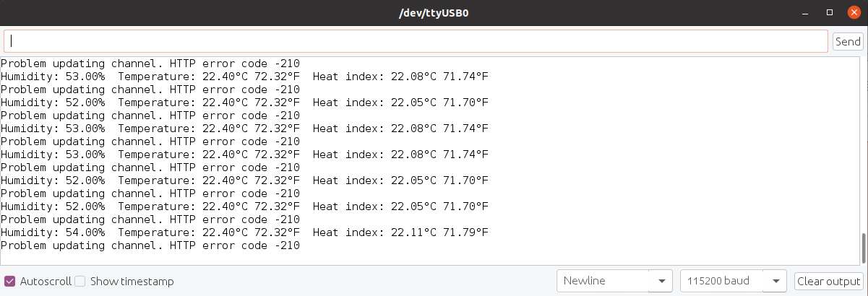
Task: Click the Newline dropdown arrow
Action: (x=661, y=281)
